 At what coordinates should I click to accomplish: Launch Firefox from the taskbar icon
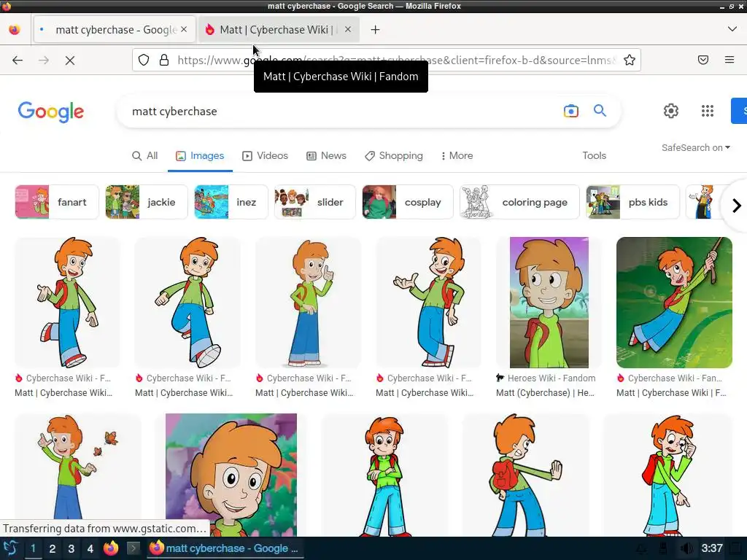[x=111, y=548]
